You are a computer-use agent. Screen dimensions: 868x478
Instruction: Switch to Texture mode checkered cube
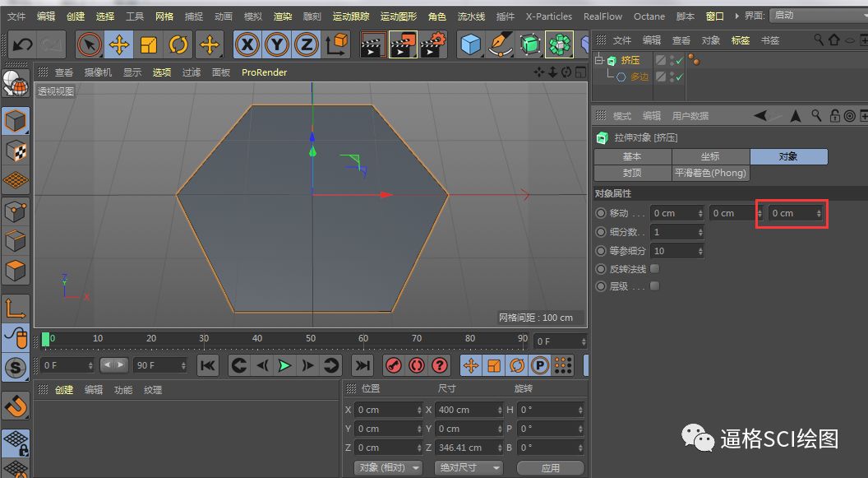coord(16,151)
